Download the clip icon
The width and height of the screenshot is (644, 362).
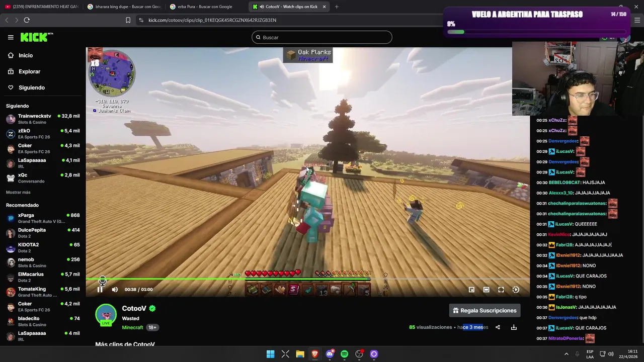(514, 327)
